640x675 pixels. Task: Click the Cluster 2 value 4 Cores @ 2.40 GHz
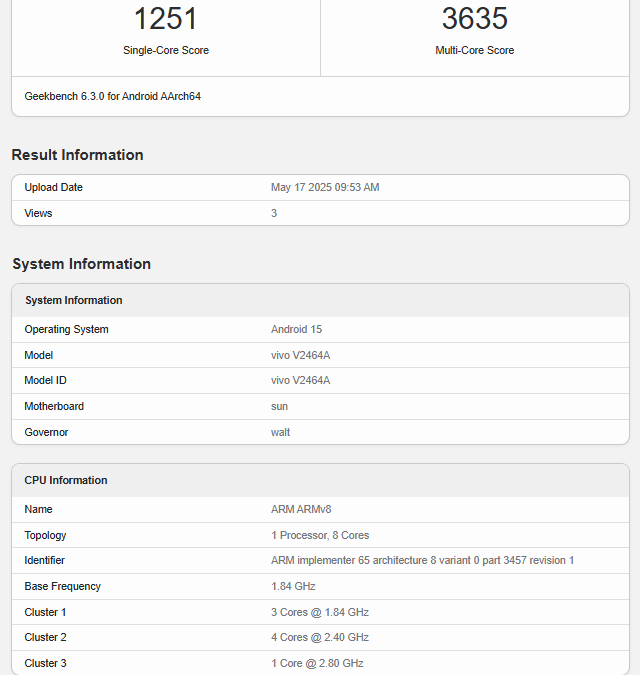pyautogui.click(x=320, y=638)
